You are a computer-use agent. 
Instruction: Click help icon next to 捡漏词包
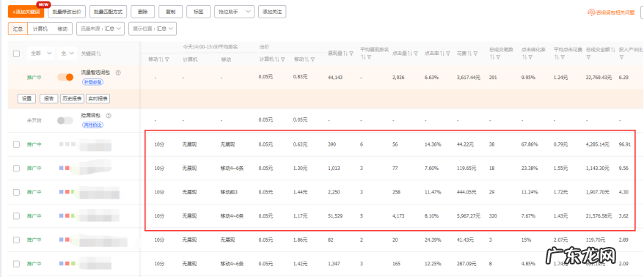coord(109,116)
